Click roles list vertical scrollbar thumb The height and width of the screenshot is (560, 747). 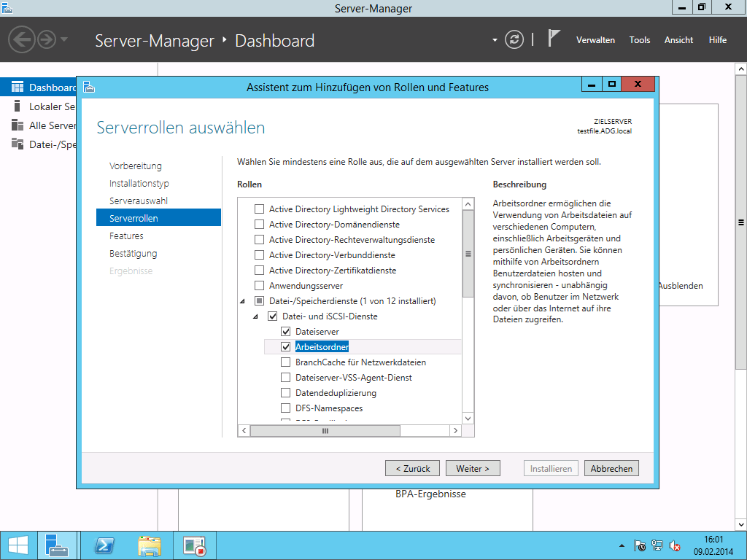(x=468, y=254)
